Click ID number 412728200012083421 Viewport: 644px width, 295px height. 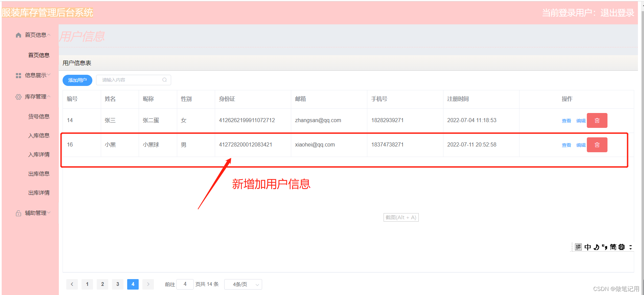(x=246, y=144)
